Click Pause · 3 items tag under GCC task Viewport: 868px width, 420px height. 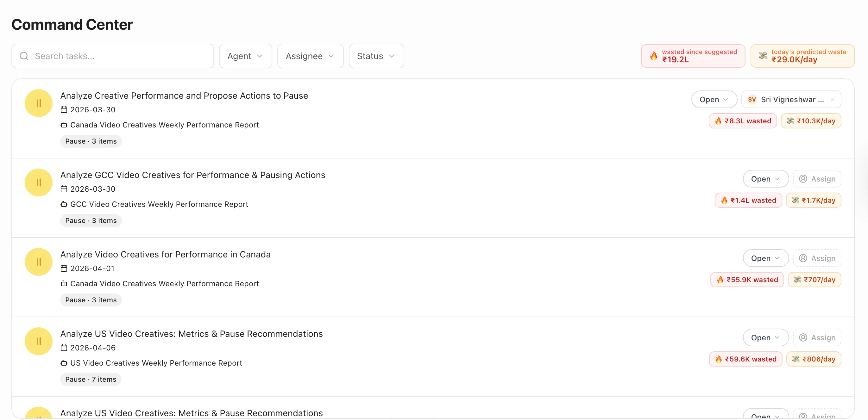91,221
